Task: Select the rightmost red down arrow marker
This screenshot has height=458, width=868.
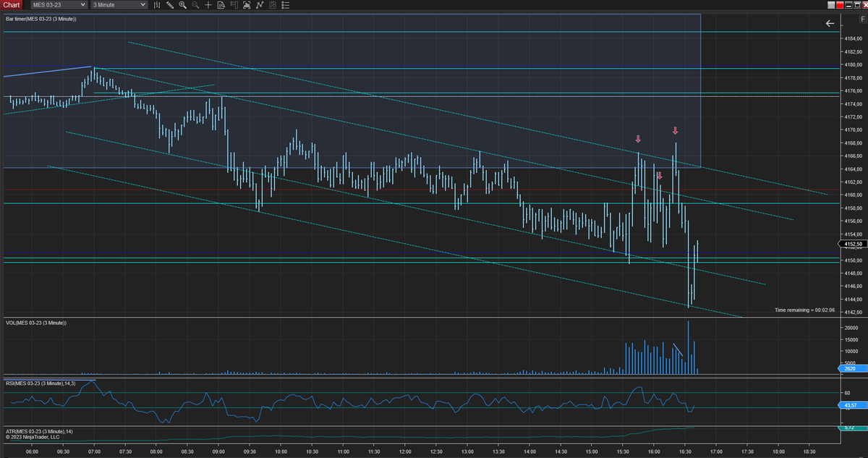Action: [675, 131]
